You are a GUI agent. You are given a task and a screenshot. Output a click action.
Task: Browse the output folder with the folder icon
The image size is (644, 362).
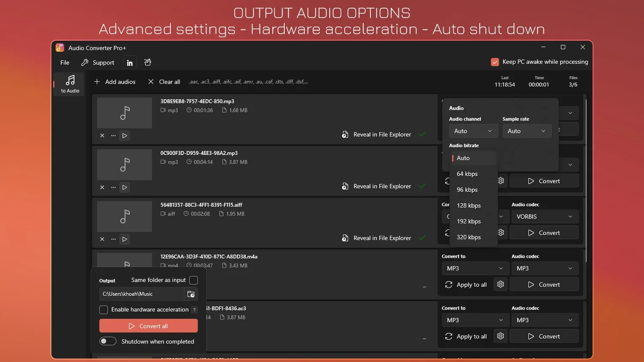[x=191, y=294]
